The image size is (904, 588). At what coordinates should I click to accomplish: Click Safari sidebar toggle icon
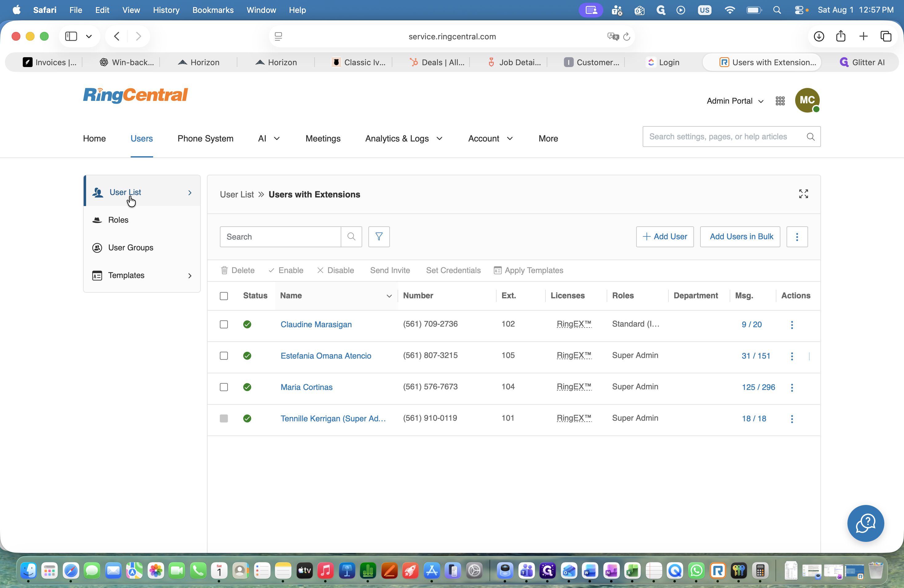click(71, 37)
